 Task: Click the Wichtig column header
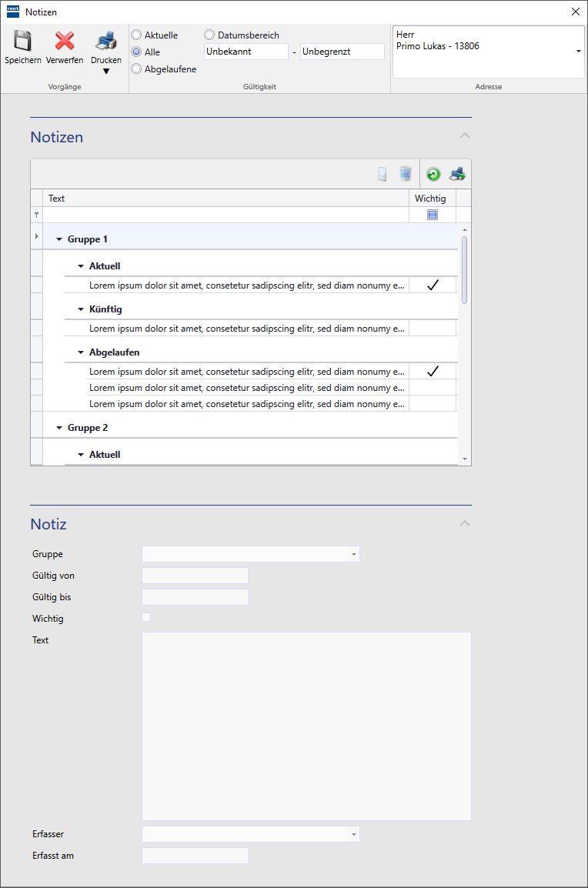point(433,199)
